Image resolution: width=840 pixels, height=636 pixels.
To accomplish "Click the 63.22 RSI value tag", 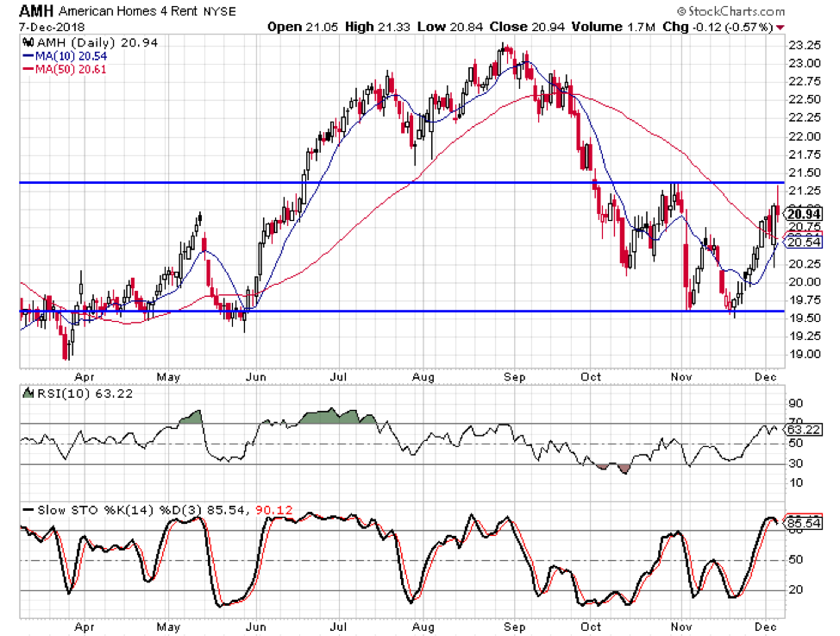I will pos(804,430).
